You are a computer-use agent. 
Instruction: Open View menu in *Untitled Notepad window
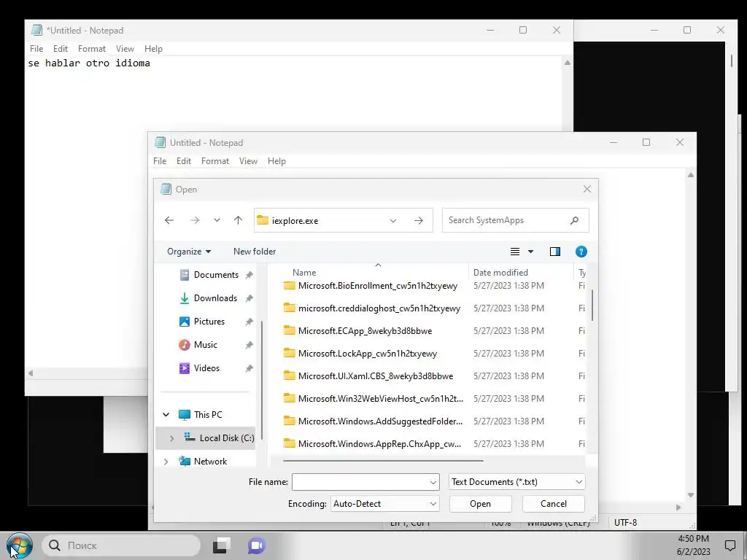[125, 49]
